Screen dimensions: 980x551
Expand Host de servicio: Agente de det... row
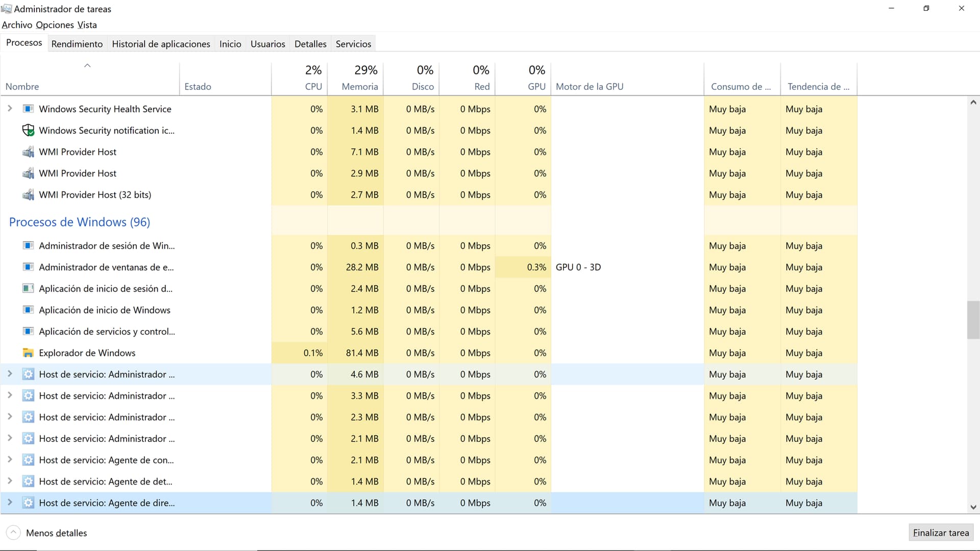point(10,481)
